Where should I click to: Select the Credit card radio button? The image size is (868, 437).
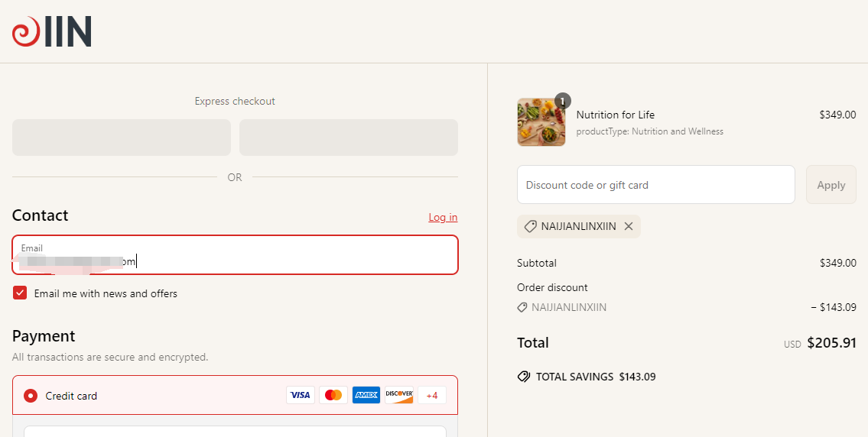click(x=31, y=396)
